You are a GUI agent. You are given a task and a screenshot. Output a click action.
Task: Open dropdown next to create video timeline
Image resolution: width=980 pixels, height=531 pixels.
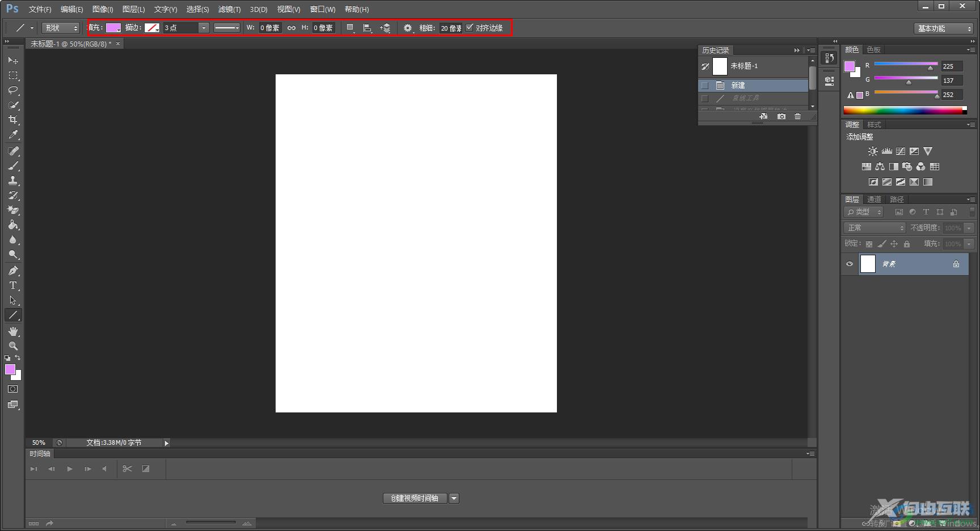pyautogui.click(x=454, y=498)
